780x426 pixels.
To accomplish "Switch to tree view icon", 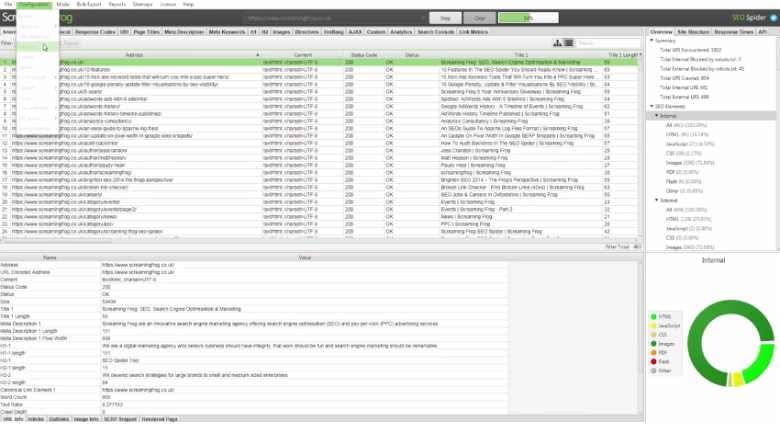I will [x=558, y=43].
